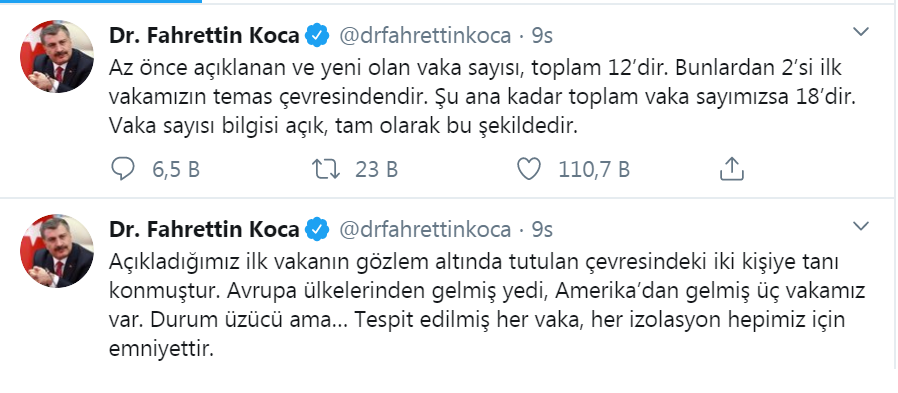The height and width of the screenshot is (393, 898).
Task: View the 6,5 B reply count
Action: (x=176, y=170)
